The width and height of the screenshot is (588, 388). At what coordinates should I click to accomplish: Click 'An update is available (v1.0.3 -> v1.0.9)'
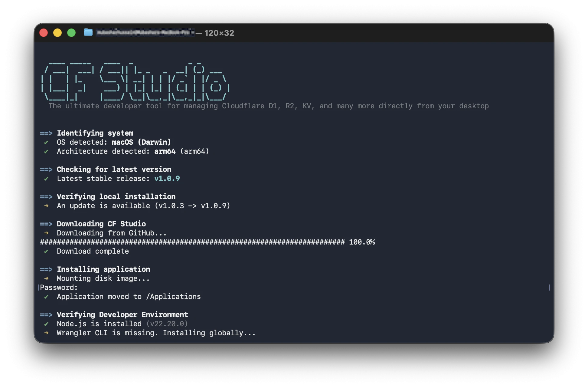coord(144,206)
